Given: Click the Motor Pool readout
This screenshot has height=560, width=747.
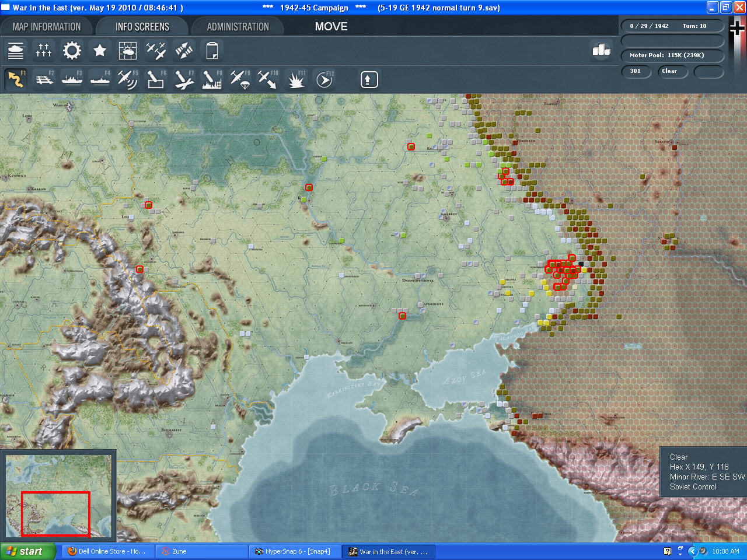Looking at the screenshot, I should (672, 55).
